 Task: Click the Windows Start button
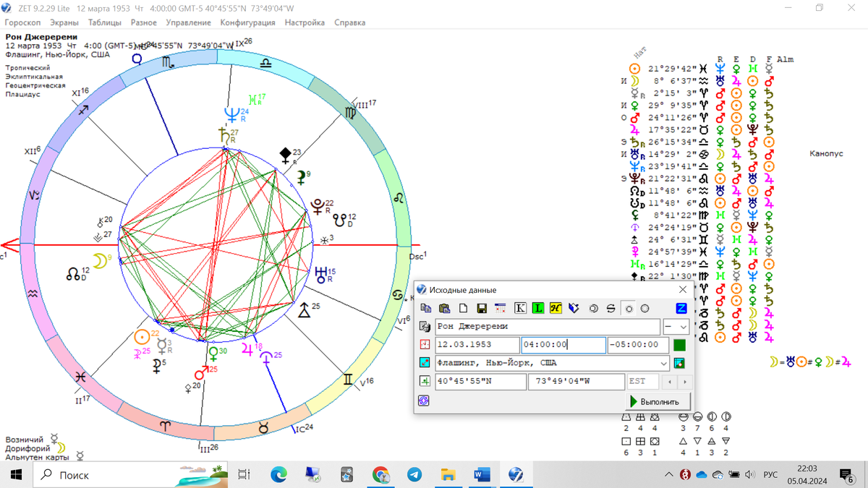pos(16,474)
